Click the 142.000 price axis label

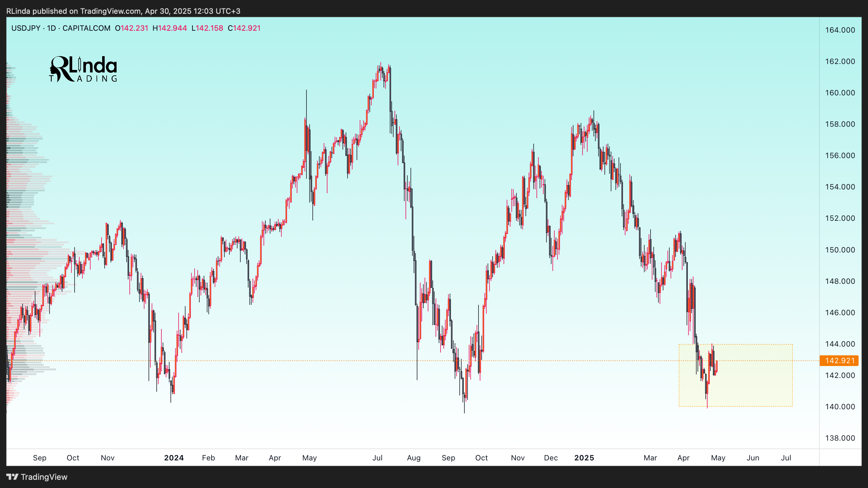pyautogui.click(x=840, y=375)
